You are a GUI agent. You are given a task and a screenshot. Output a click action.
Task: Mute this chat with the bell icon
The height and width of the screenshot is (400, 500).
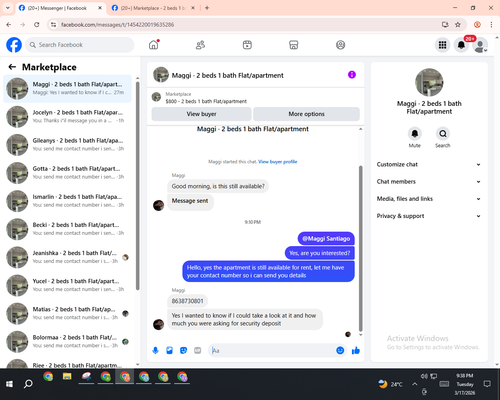(415, 134)
